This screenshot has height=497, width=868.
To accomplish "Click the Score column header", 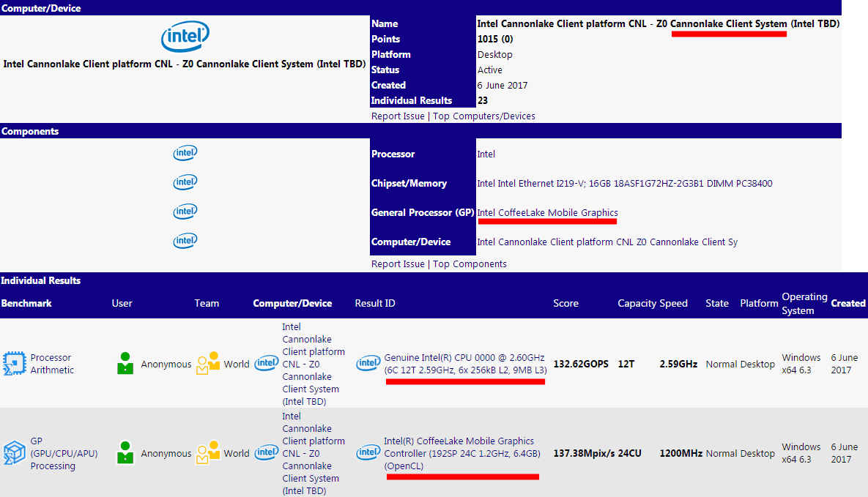I will pyautogui.click(x=565, y=303).
